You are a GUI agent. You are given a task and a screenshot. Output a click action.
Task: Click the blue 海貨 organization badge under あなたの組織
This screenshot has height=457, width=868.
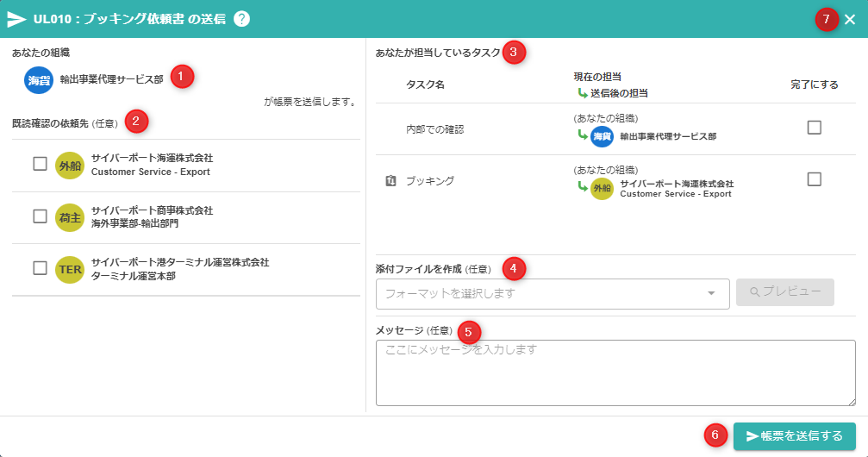(39, 79)
